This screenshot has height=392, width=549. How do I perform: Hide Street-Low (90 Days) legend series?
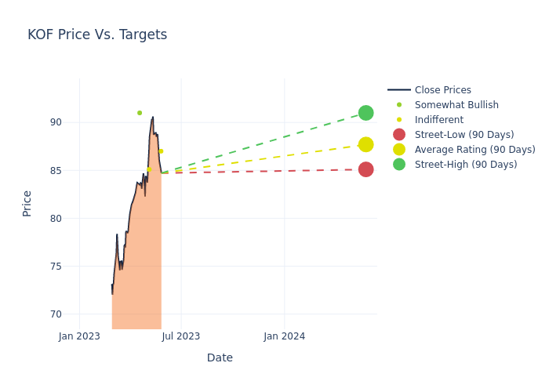tap(464, 135)
